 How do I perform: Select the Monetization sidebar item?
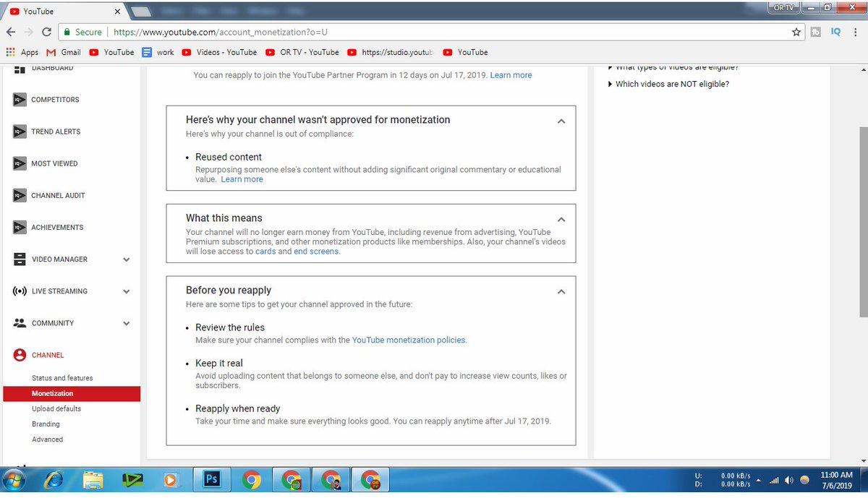(x=72, y=393)
